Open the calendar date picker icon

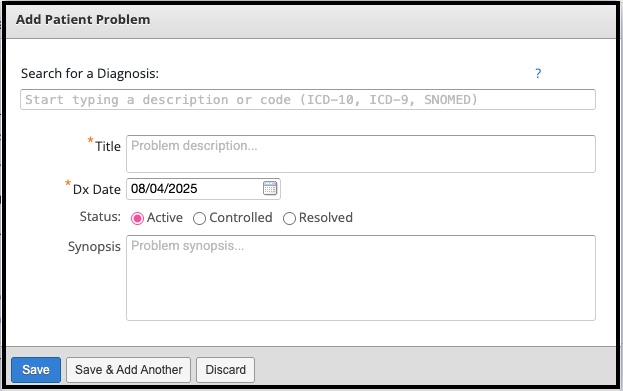tap(270, 188)
